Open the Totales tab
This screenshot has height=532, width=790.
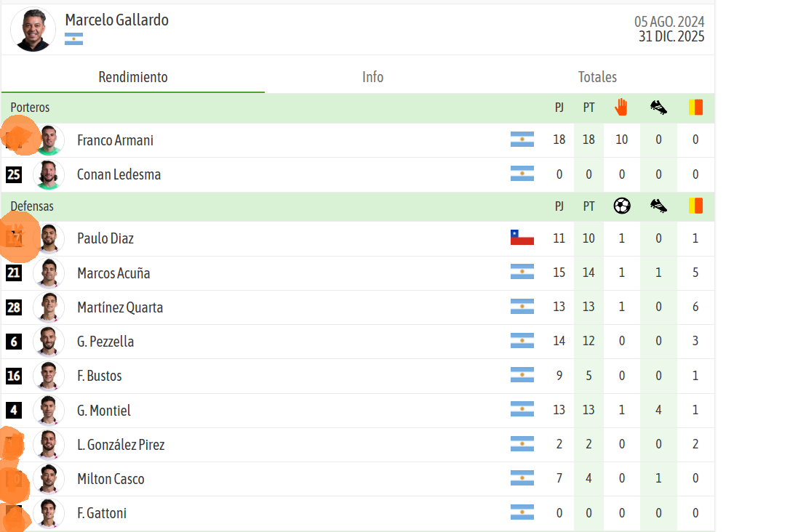coord(597,77)
